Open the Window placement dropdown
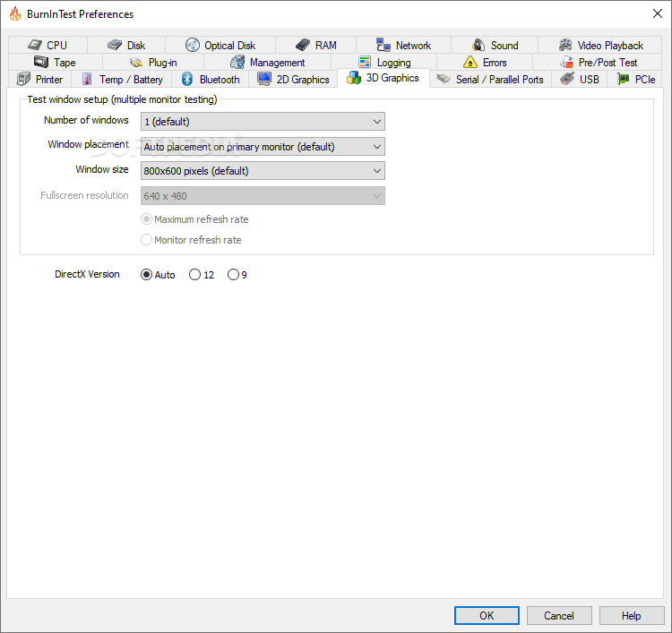Screen dimensions: 672x633 tap(263, 147)
